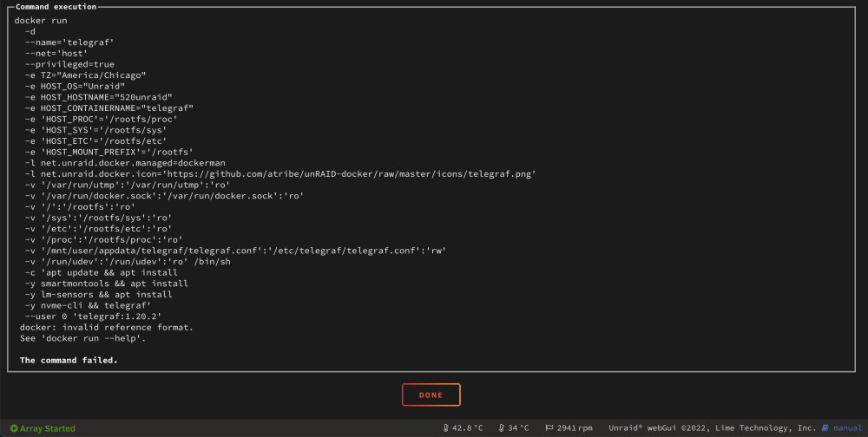The width and height of the screenshot is (868, 437).
Task: Click the --privileged=true line
Action: pos(69,64)
